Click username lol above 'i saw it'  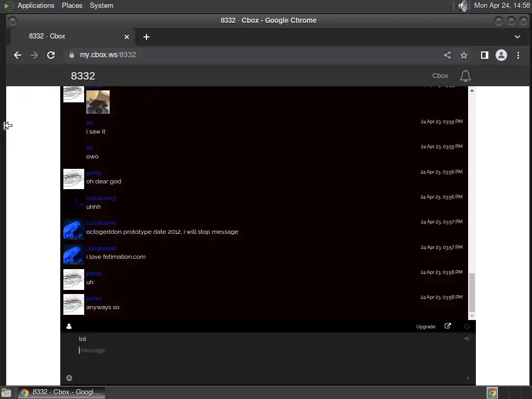point(89,123)
